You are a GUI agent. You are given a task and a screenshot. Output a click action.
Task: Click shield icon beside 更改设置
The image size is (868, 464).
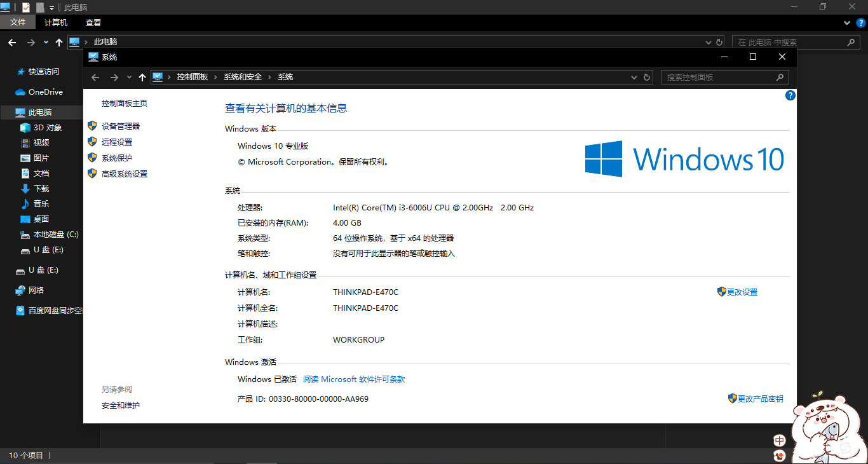pos(721,292)
